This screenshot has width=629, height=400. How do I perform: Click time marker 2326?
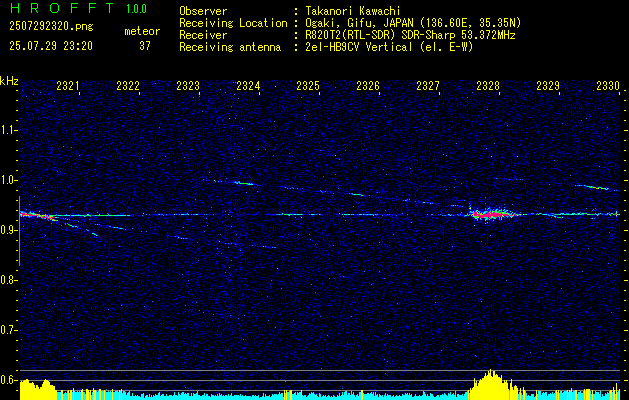(x=368, y=85)
